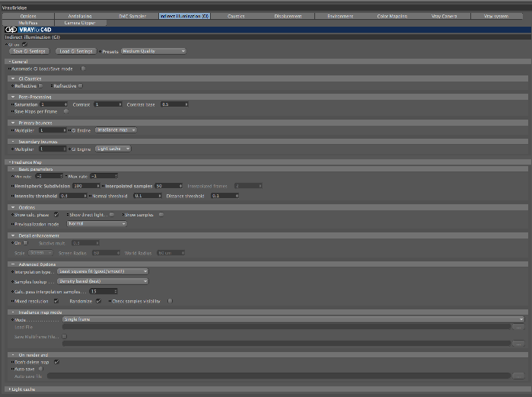Click the Normal threshold field
532x397 pixels.
click(x=148, y=196)
